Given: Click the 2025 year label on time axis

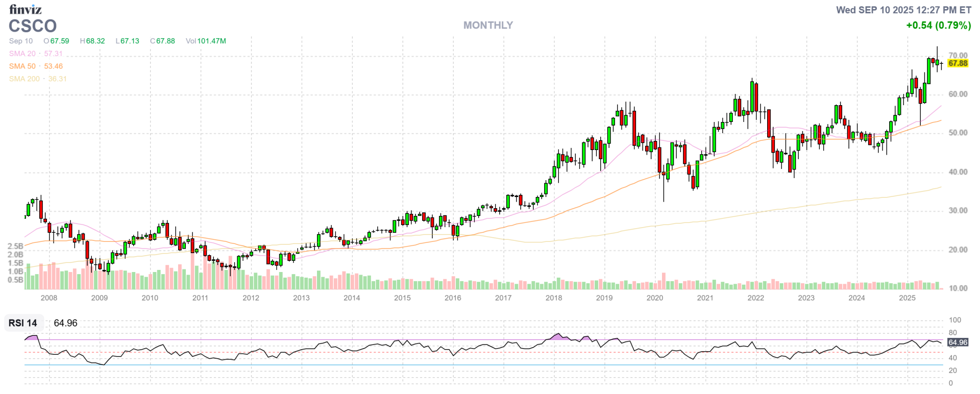Looking at the screenshot, I should (907, 298).
